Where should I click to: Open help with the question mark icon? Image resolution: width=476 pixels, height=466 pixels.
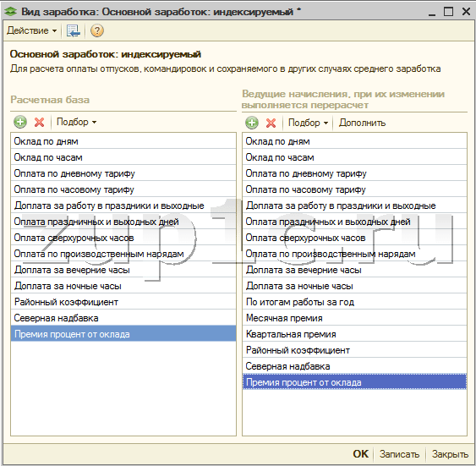pyautogui.click(x=97, y=30)
